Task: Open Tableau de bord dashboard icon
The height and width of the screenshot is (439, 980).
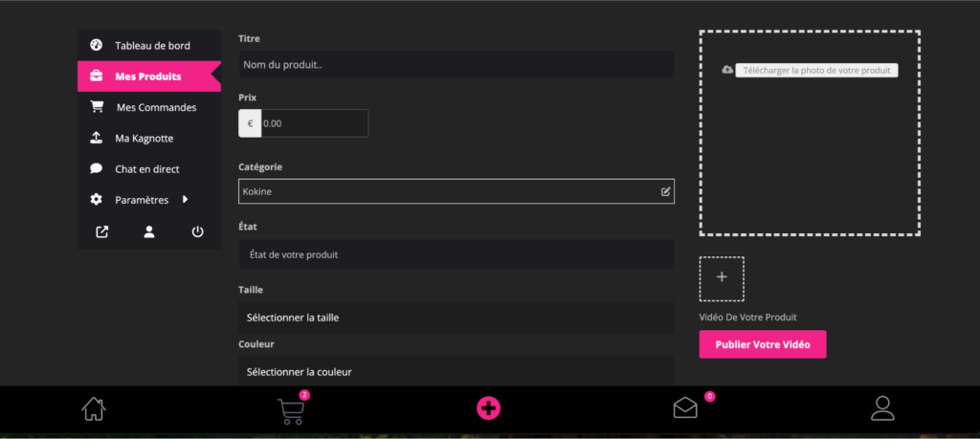Action: pyautogui.click(x=96, y=45)
